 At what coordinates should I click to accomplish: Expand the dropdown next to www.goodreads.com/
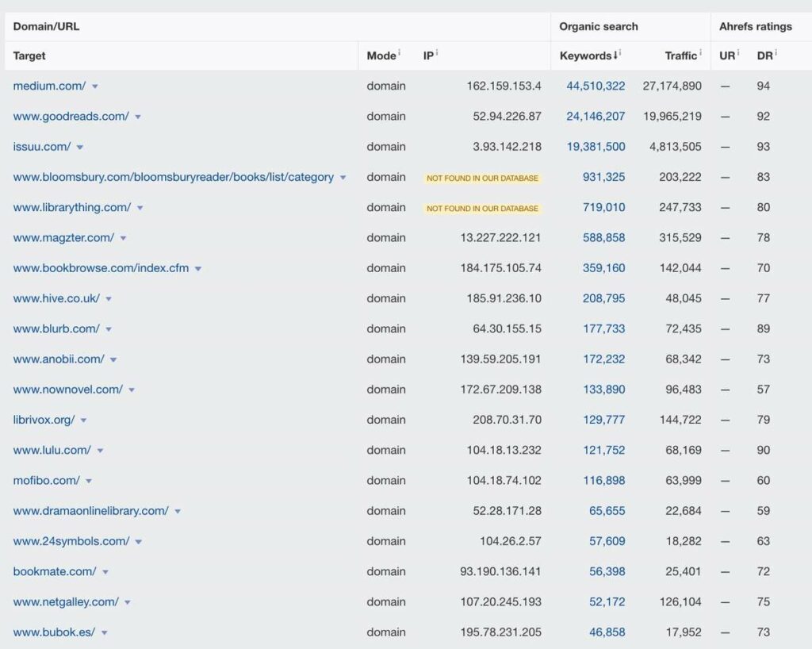coord(138,117)
